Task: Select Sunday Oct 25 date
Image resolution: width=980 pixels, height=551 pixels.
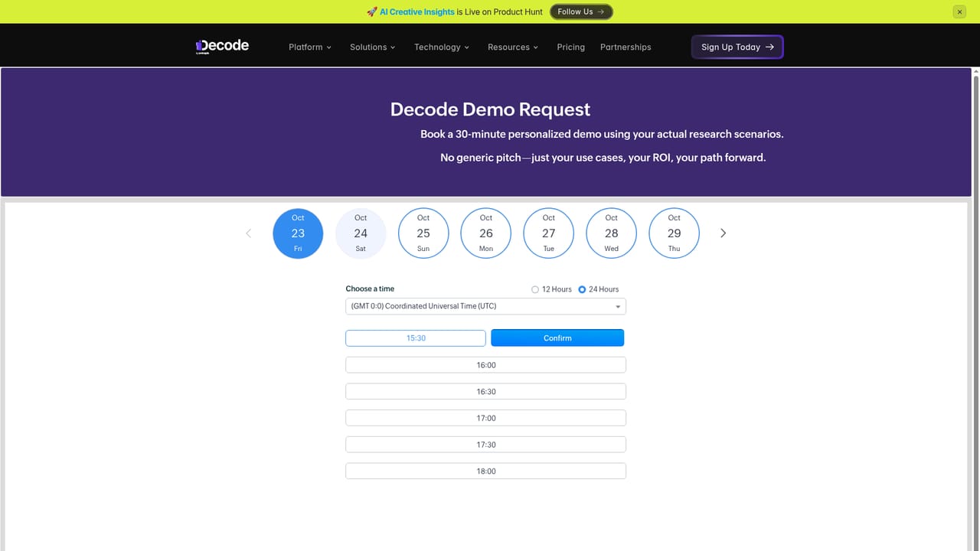Action: tap(423, 233)
